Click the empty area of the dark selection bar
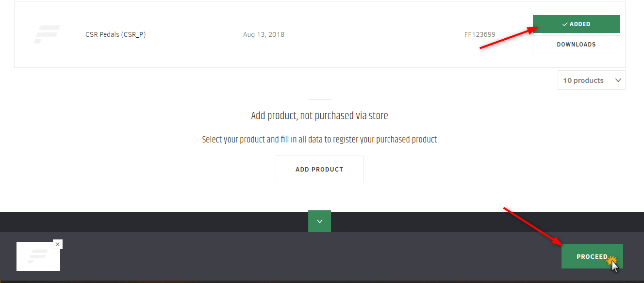The height and width of the screenshot is (283, 644). 311,256
